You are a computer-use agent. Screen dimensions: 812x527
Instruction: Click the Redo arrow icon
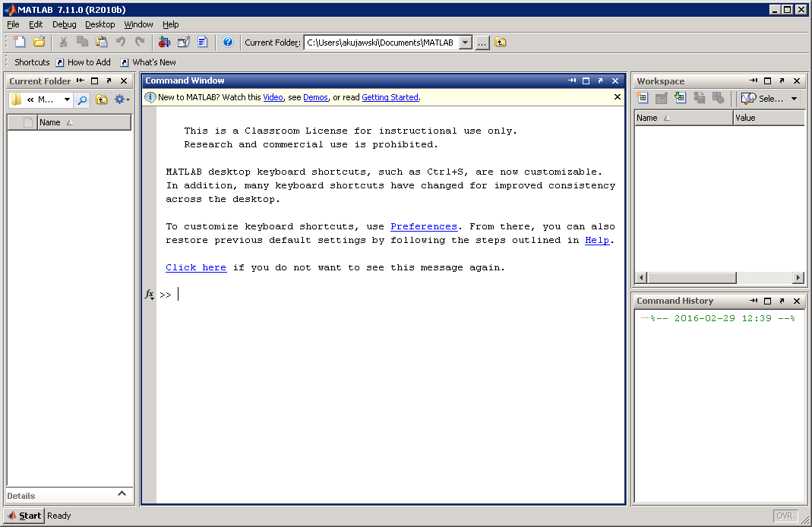[139, 42]
